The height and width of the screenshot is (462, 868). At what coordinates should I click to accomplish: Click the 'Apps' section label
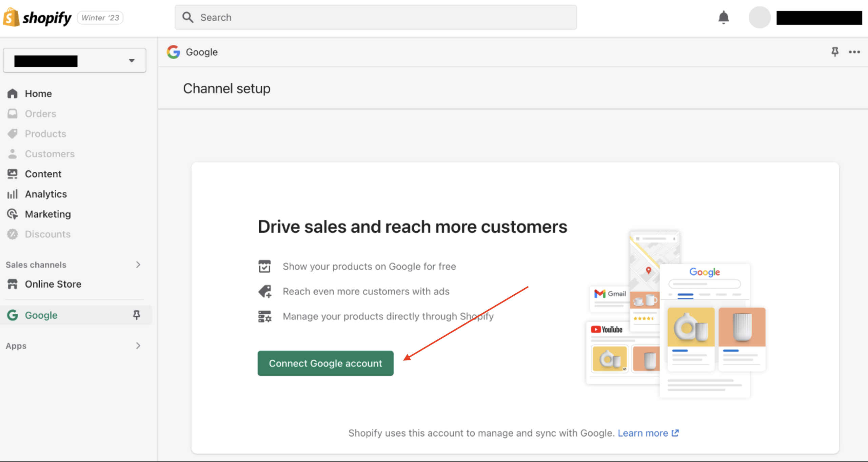point(16,346)
